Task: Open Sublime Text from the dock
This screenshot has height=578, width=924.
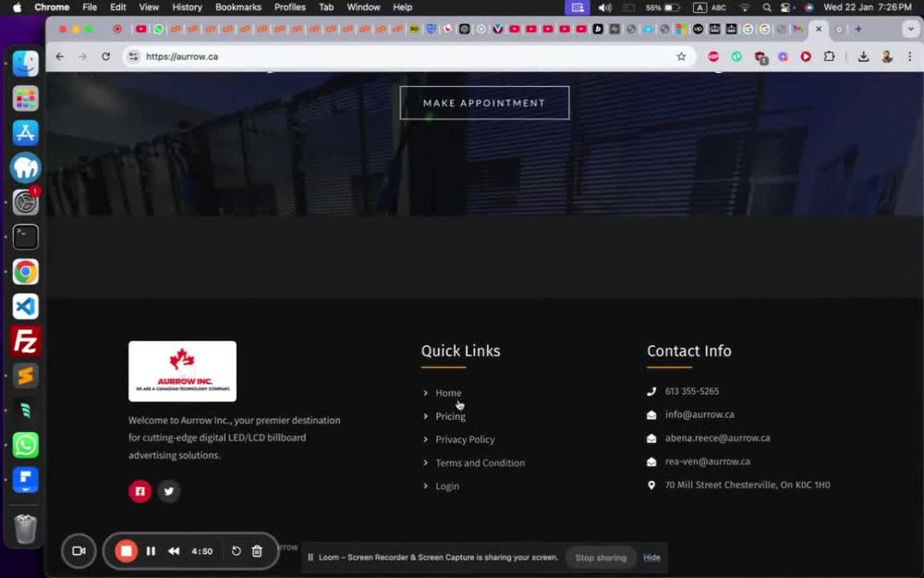Action: [x=25, y=375]
